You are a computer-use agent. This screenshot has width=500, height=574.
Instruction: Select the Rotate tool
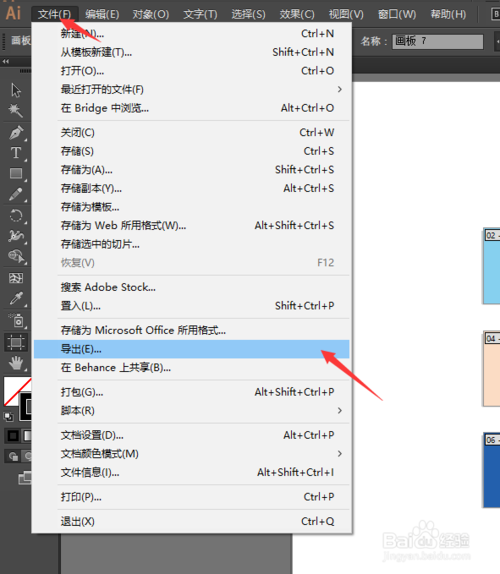coord(16,216)
